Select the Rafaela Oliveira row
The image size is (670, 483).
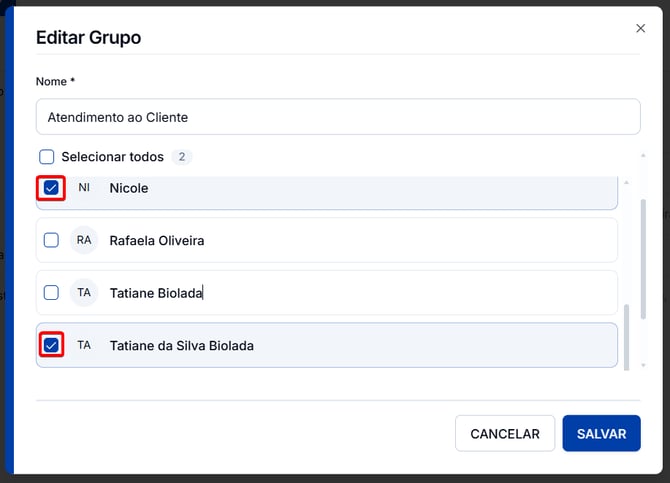click(x=327, y=240)
